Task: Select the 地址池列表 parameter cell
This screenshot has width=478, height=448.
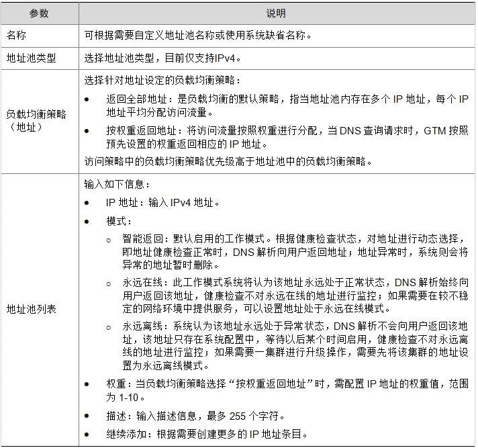Action: pyautogui.click(x=40, y=310)
